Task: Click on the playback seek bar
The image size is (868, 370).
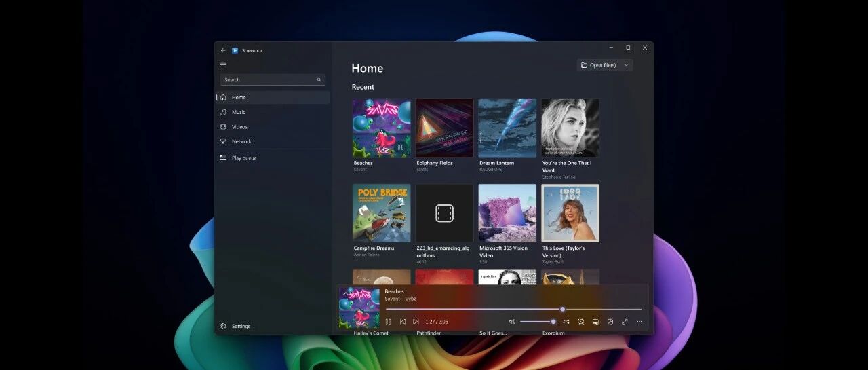Action: click(513, 309)
